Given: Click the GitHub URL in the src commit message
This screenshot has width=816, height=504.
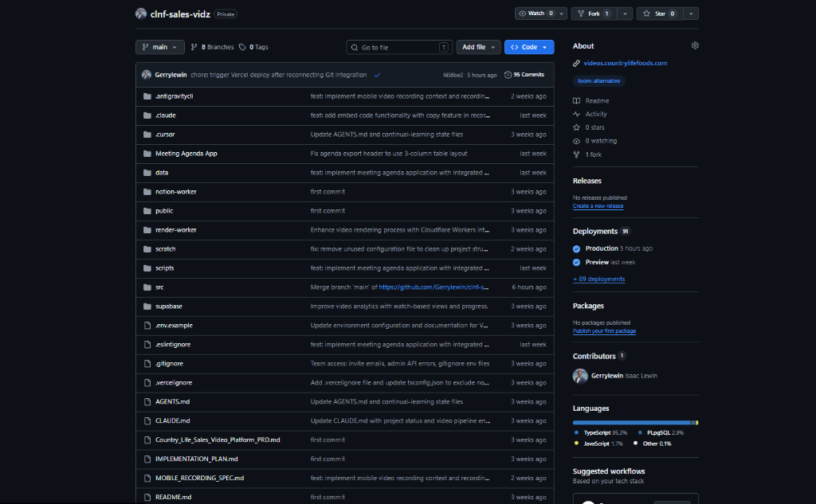Looking at the screenshot, I should (433, 287).
